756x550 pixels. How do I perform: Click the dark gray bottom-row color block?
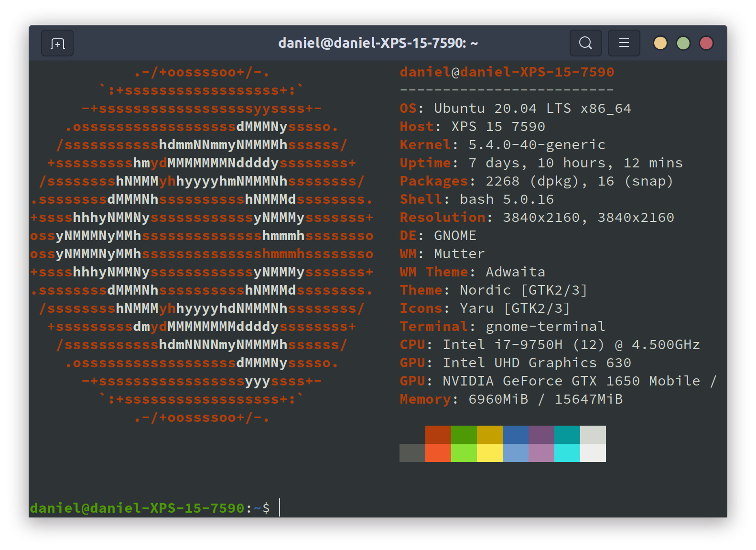pyautogui.click(x=412, y=453)
